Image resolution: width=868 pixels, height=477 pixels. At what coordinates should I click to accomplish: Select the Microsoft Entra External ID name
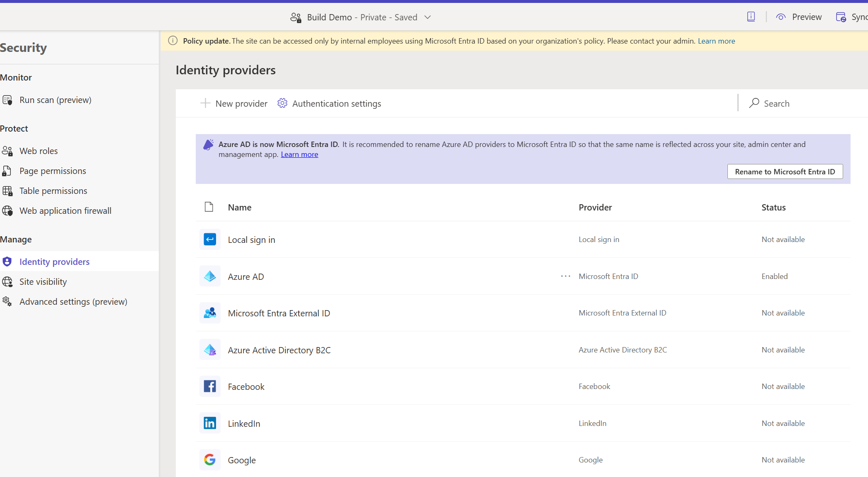279,313
